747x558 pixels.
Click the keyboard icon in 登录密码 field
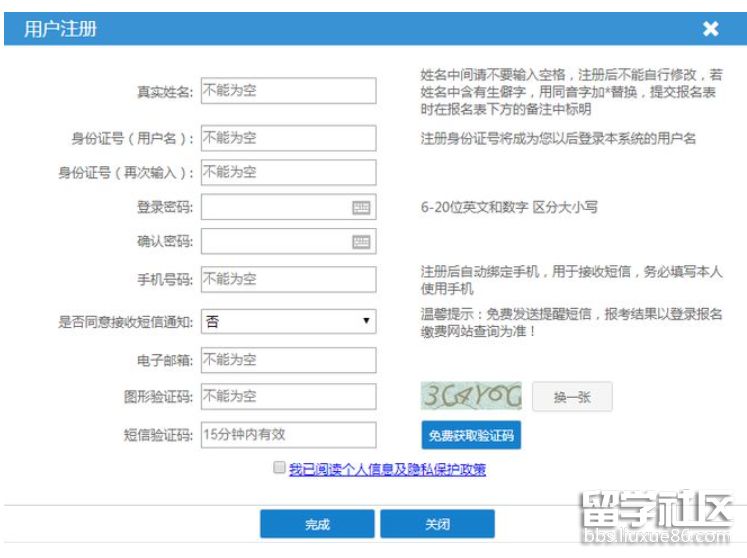tap(361, 207)
